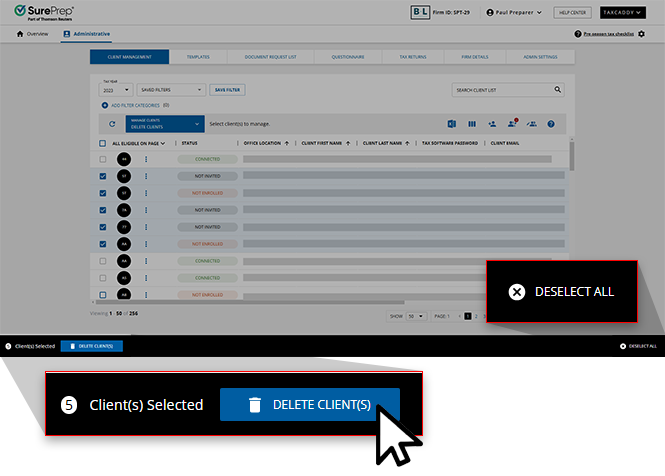The width and height of the screenshot is (665, 476).
Task: Open kebab menu for ST Not Enrolled row
Action: click(x=146, y=193)
